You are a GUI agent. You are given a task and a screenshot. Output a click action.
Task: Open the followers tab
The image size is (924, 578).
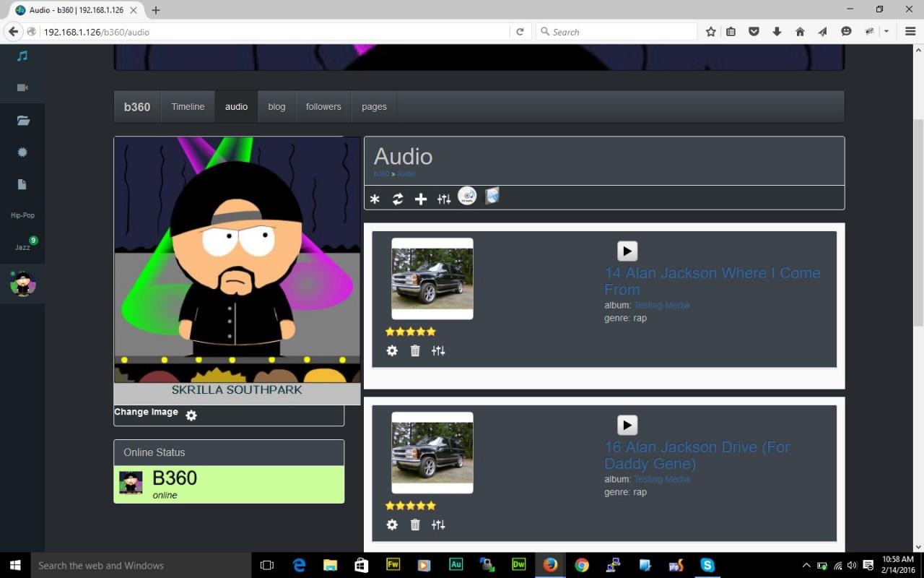pyautogui.click(x=323, y=107)
